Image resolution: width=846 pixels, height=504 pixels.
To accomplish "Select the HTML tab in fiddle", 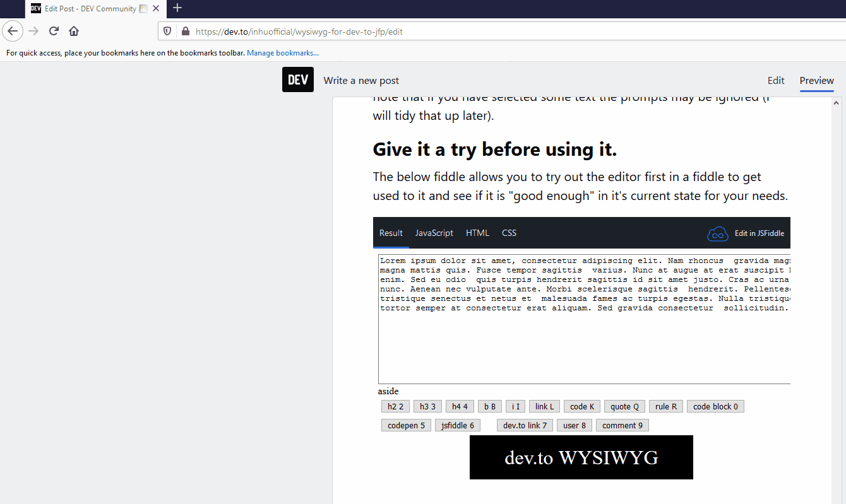I will click(x=477, y=233).
